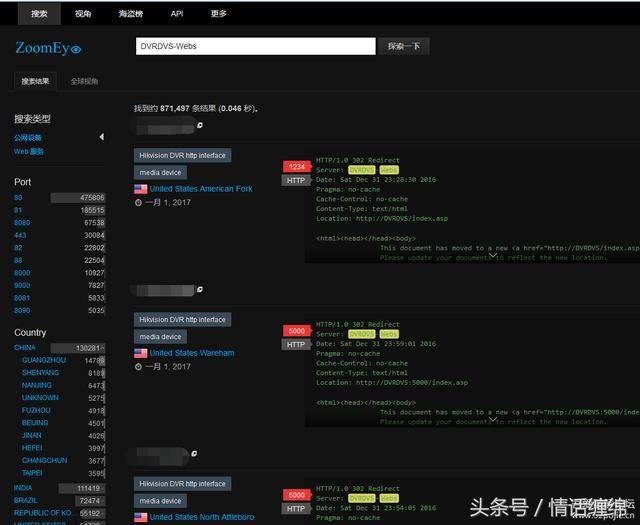Click the 871,497 results count text

coord(175,109)
